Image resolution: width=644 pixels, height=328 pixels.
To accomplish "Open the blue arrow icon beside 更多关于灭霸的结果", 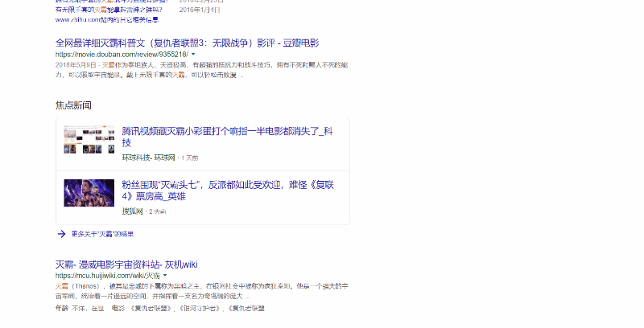I will click(x=62, y=234).
